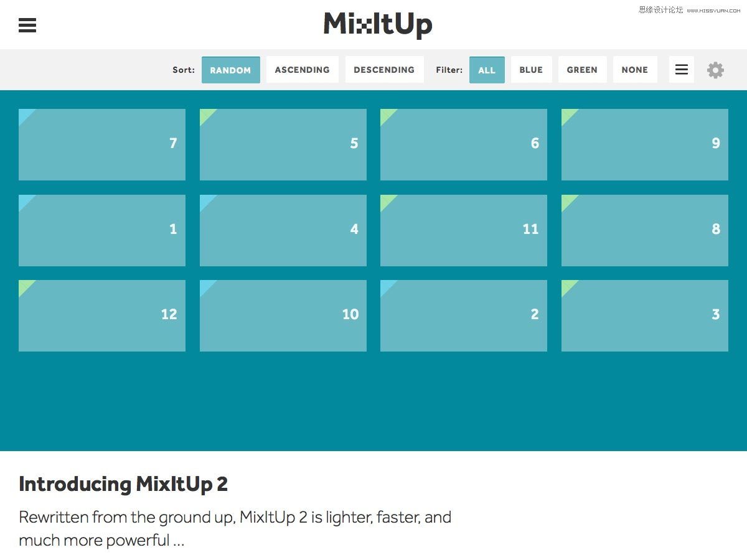This screenshot has height=560, width=747.
Task: Open the hamburger navigation menu
Action: click(27, 25)
